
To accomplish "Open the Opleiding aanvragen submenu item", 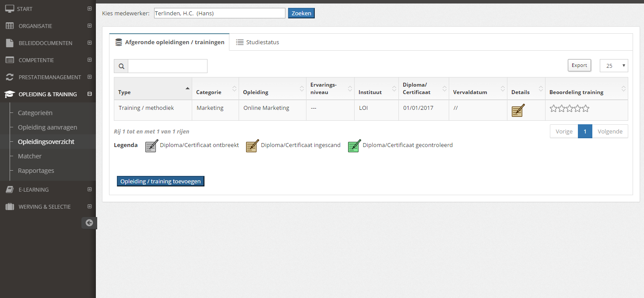I will (x=47, y=127).
